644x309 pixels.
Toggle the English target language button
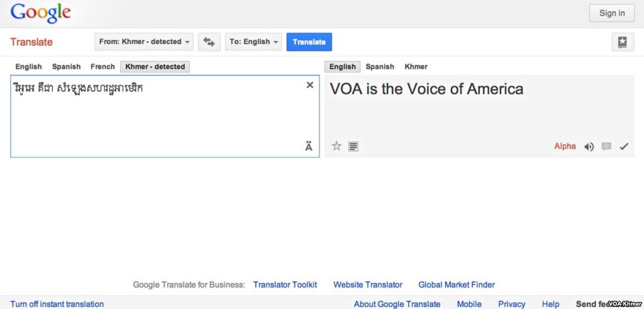click(x=342, y=67)
